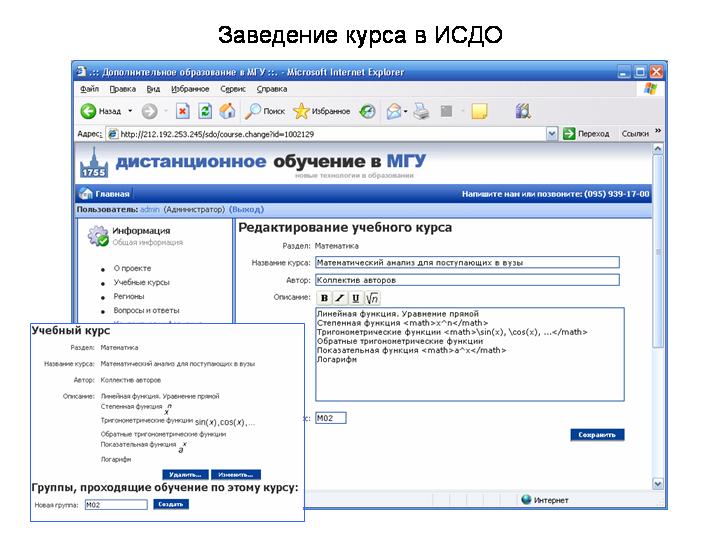Expand the Ссылки links chevron

click(x=658, y=131)
